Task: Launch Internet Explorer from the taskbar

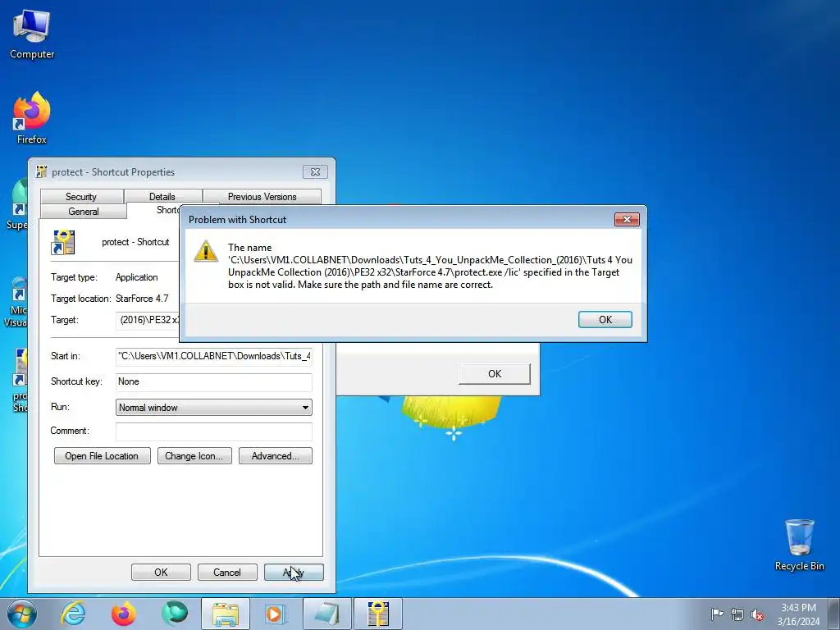Action: pos(73,614)
